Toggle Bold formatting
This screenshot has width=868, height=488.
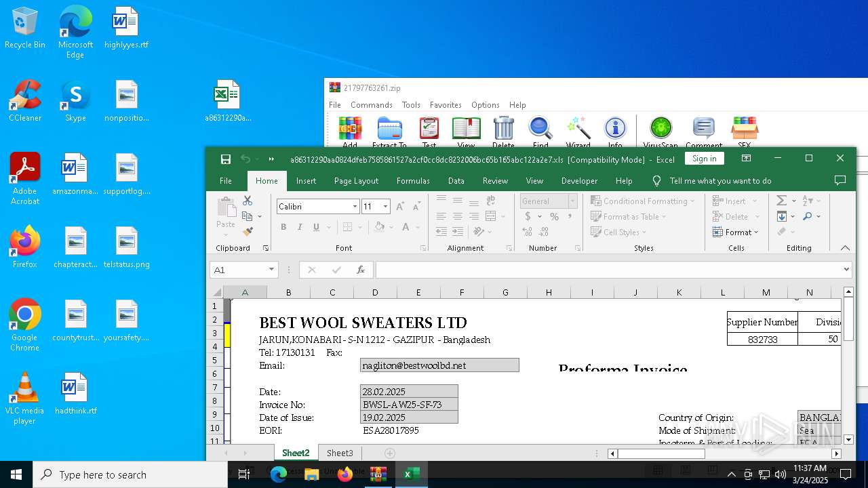283,227
